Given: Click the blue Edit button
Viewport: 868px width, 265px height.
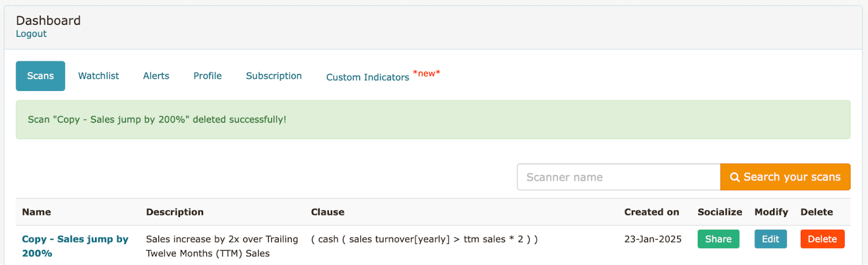Looking at the screenshot, I should [x=770, y=239].
